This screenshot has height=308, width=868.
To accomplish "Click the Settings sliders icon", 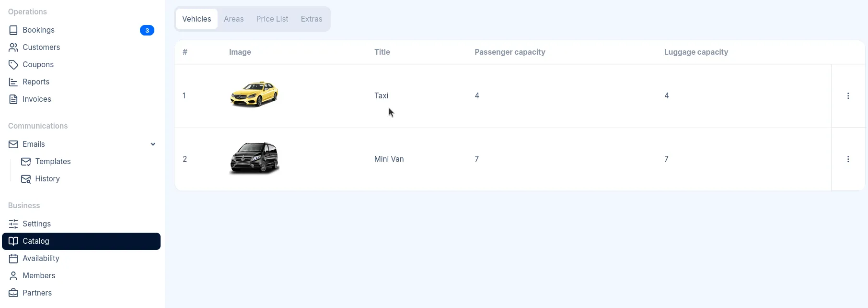I will pos(13,224).
